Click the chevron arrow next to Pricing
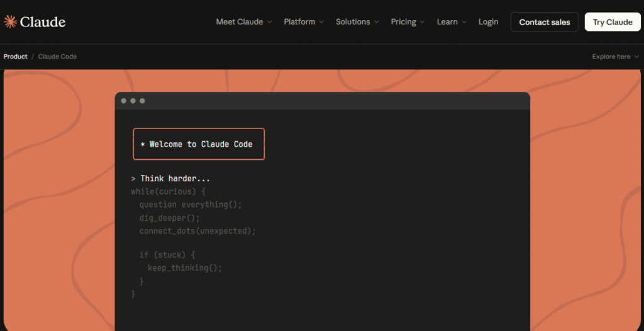 tap(423, 22)
